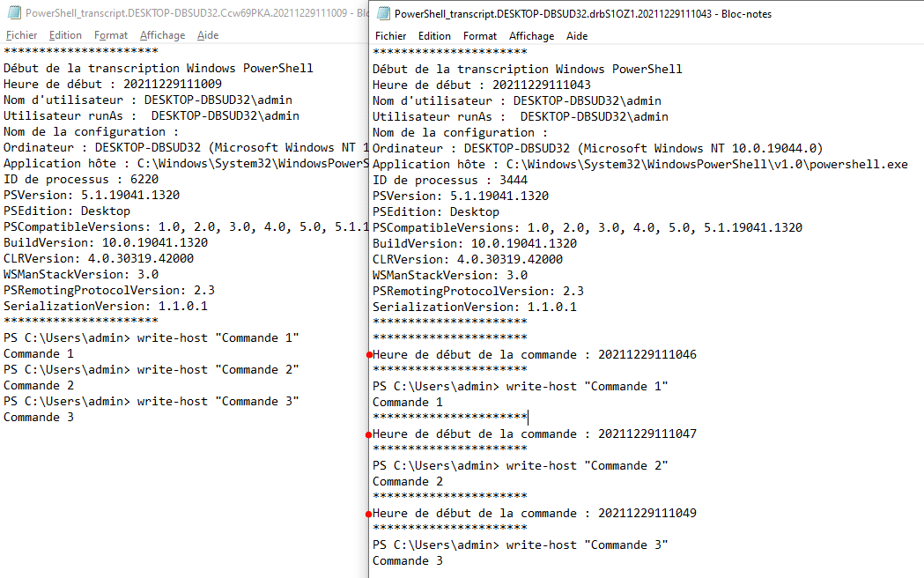Click 'Heure de début : 20211229111043' in right window
This screenshot has height=578, width=924.
(x=482, y=85)
